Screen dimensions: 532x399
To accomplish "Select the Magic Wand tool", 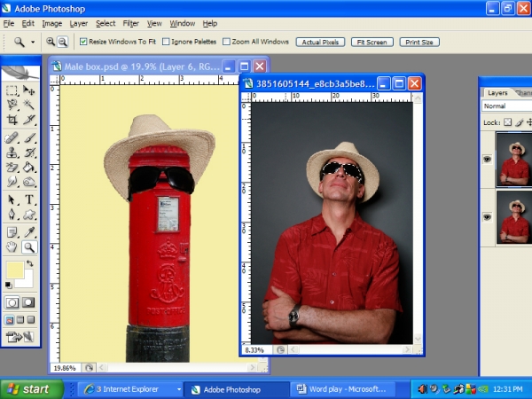I will (29, 105).
